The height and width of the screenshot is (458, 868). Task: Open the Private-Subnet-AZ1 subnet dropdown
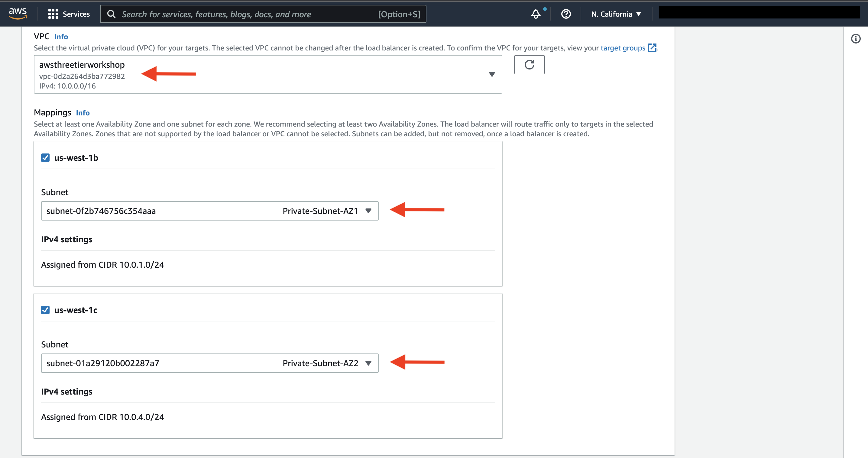(209, 211)
